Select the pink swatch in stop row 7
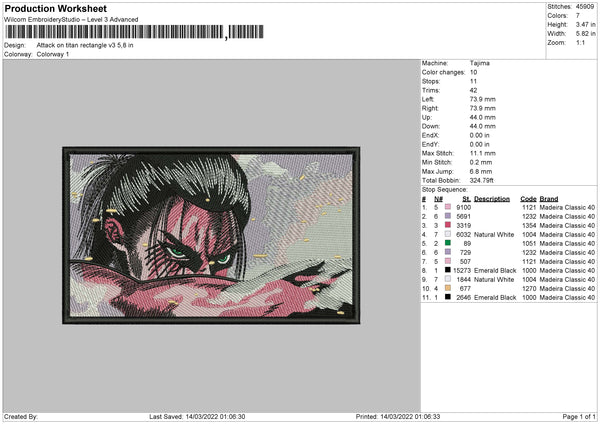Screen dimensions: 600x424 448,261
